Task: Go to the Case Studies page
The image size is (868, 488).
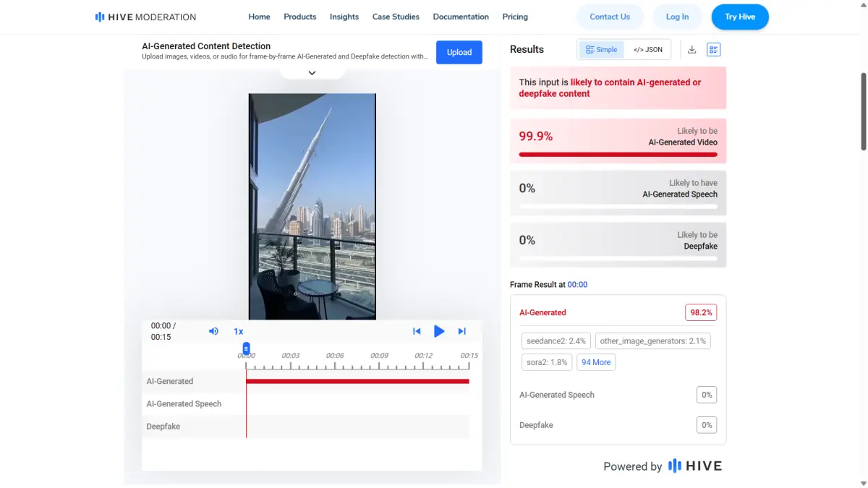Action: [396, 17]
